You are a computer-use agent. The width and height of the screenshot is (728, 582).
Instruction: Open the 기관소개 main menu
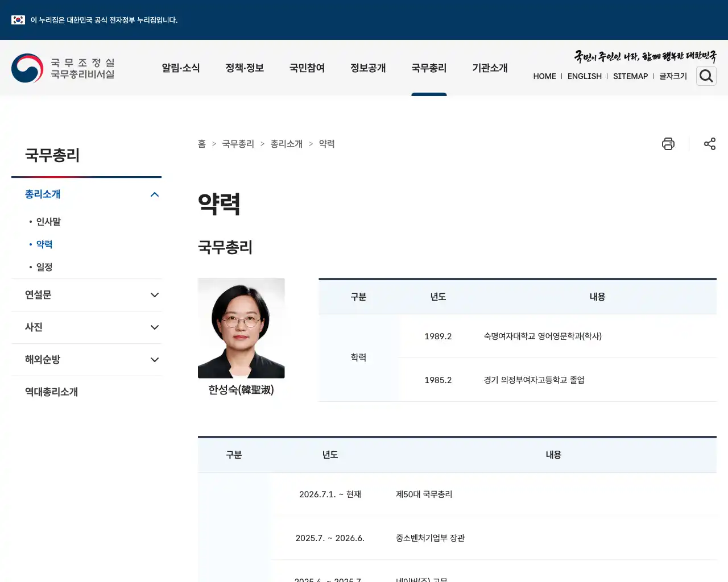point(490,68)
